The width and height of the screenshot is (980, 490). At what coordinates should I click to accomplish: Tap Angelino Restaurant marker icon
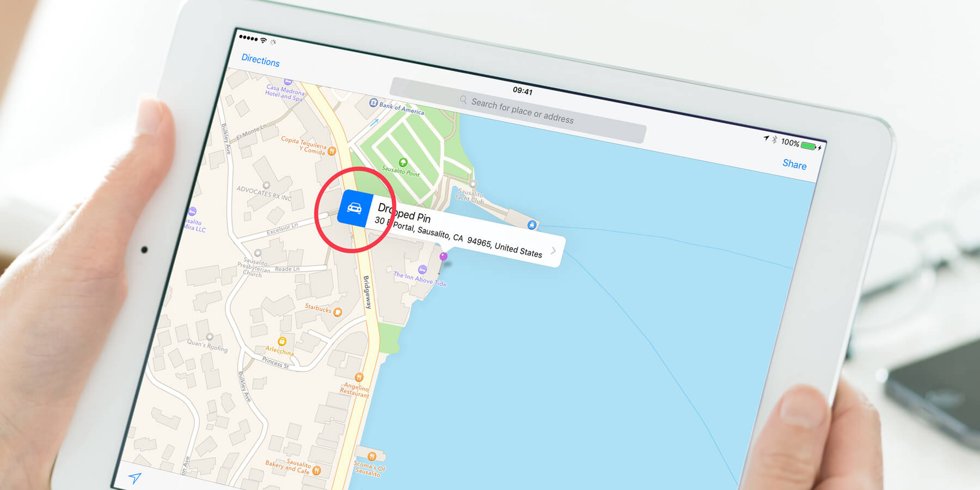[x=359, y=377]
